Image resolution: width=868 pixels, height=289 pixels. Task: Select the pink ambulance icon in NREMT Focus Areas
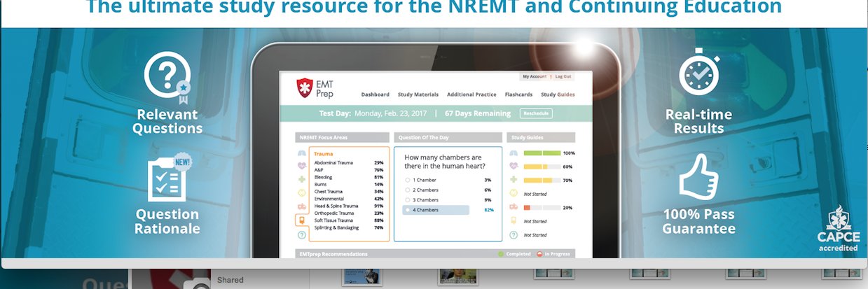click(302, 206)
